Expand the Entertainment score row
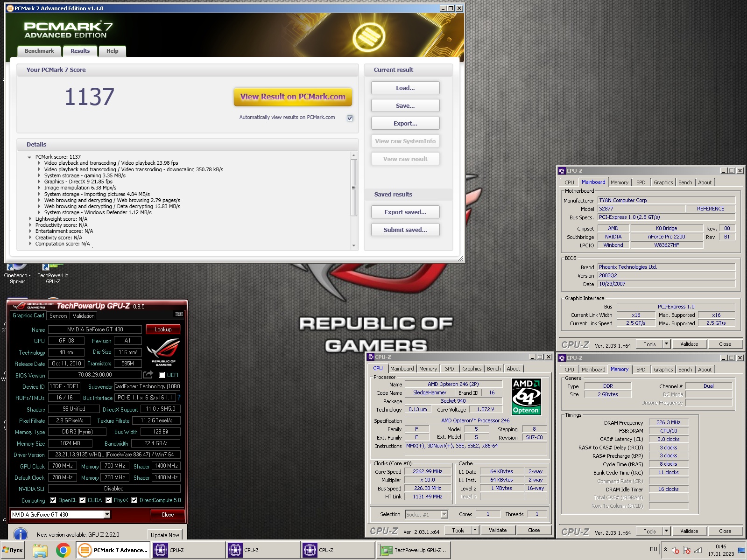The width and height of the screenshot is (747, 560). (x=30, y=231)
